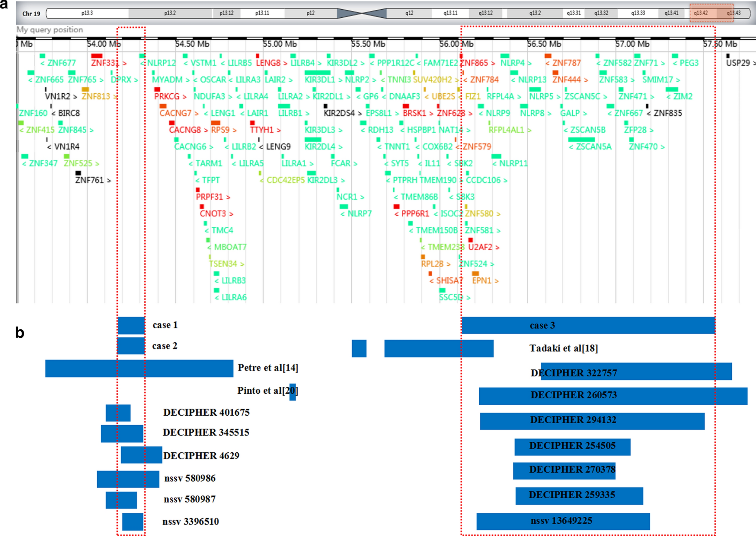This screenshot has width=756, height=536.
Task: Click the VN1R4 gene label
Action: coord(67,147)
